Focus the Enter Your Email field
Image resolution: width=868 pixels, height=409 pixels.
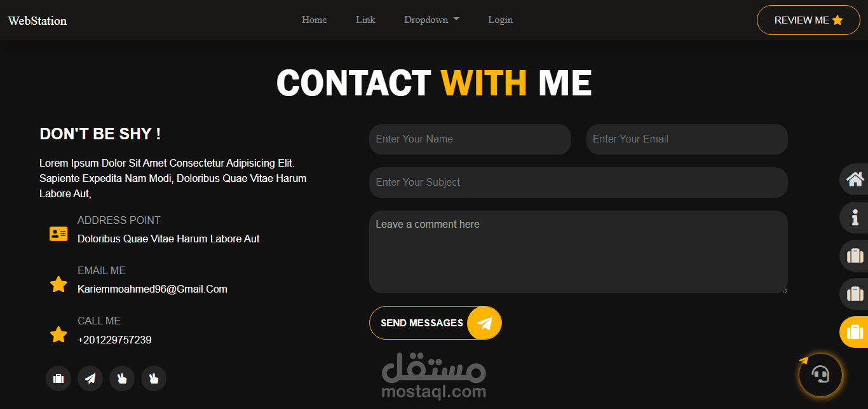(687, 139)
